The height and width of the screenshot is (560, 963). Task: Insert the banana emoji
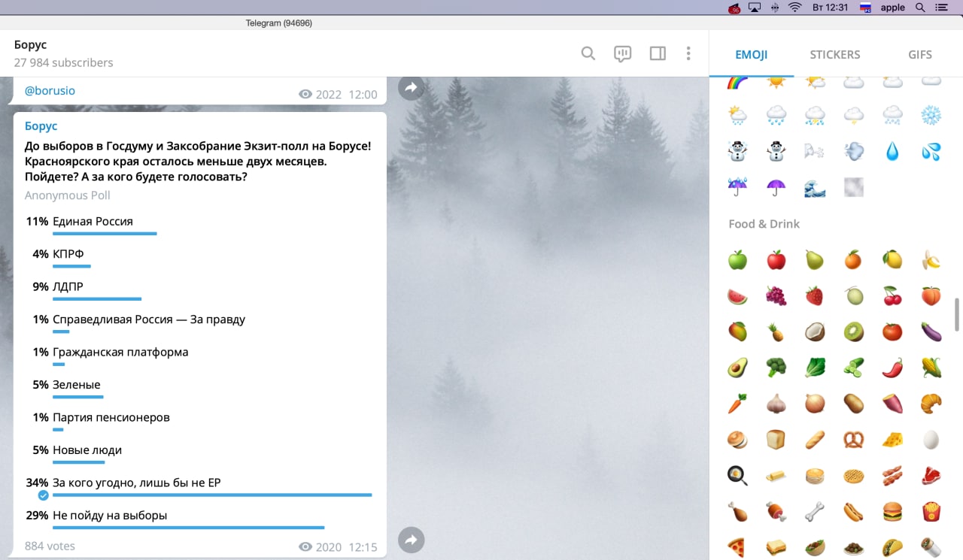point(931,260)
